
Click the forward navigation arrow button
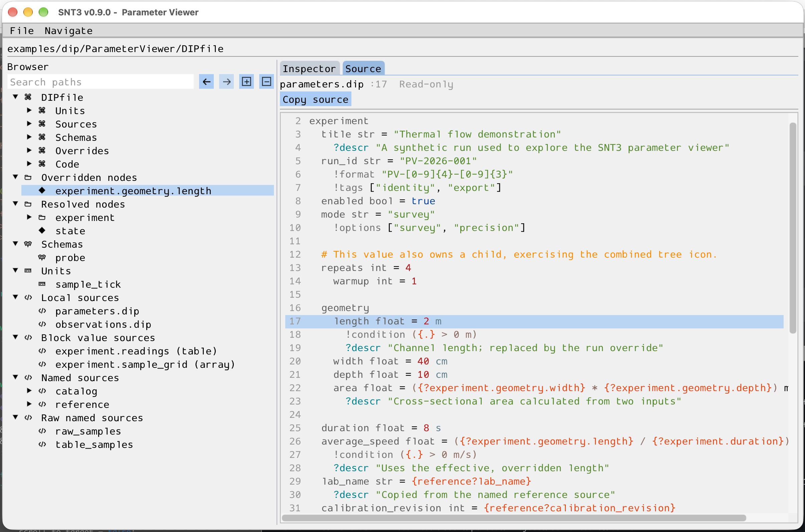[x=226, y=82]
